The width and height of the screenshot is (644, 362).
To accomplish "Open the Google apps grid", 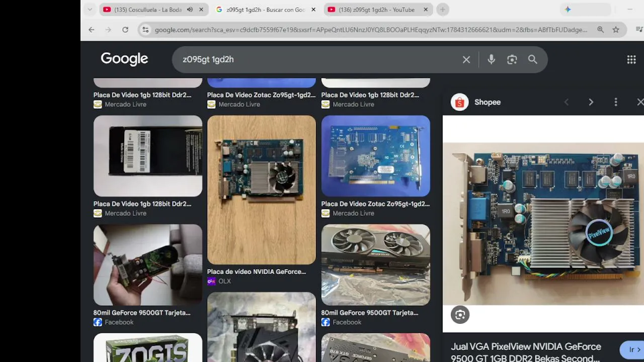I will tap(631, 60).
